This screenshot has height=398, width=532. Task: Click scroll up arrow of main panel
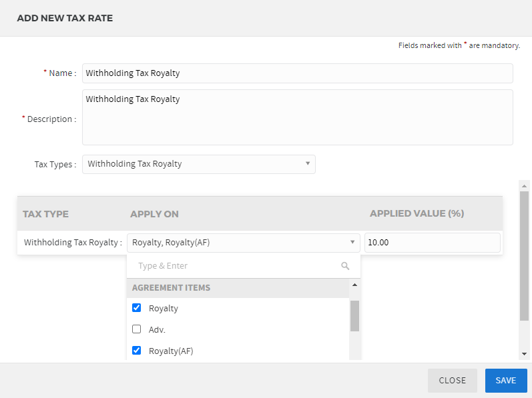524,186
